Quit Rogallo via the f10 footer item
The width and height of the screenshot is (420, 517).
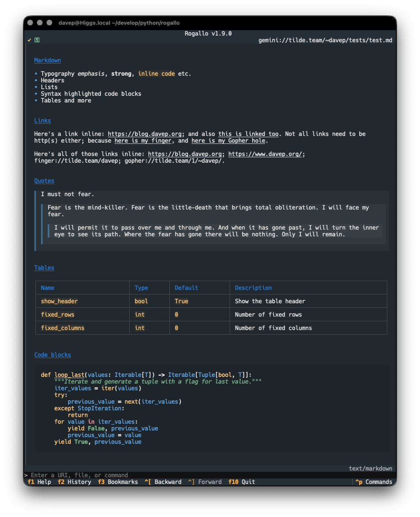[x=242, y=482]
